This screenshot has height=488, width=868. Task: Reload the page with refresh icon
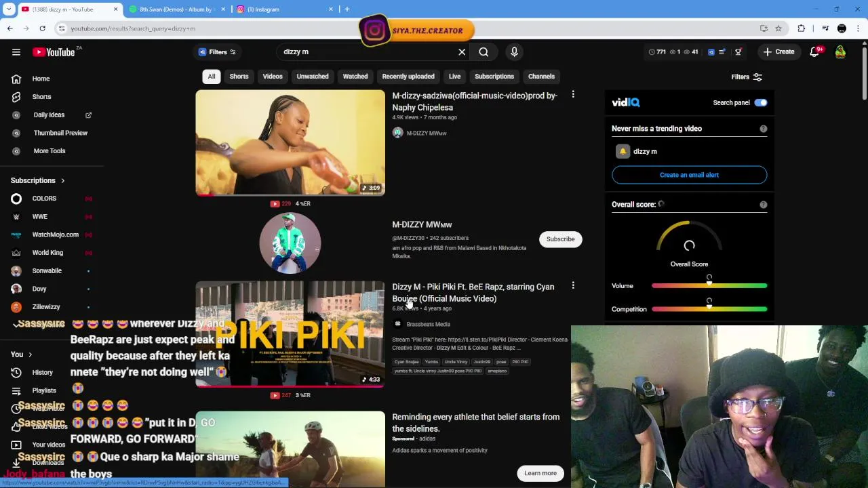point(42,28)
